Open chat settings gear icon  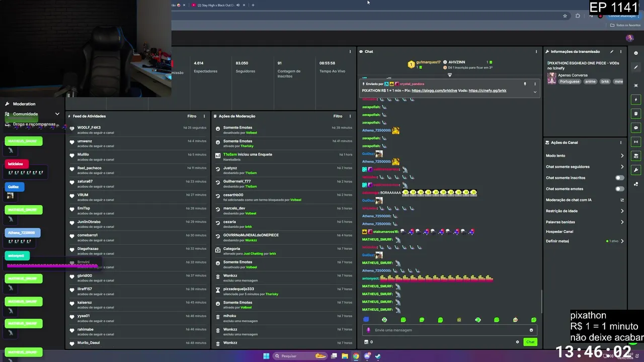pyautogui.click(x=517, y=342)
